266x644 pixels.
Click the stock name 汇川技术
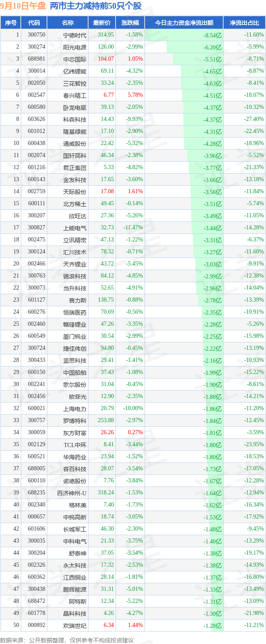(75, 252)
